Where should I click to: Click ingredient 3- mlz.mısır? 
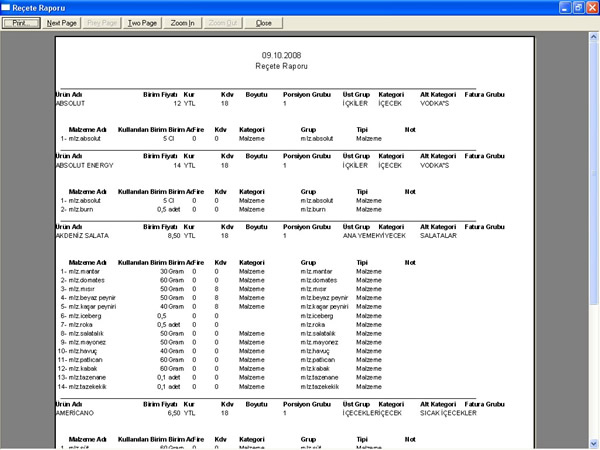coord(77,289)
